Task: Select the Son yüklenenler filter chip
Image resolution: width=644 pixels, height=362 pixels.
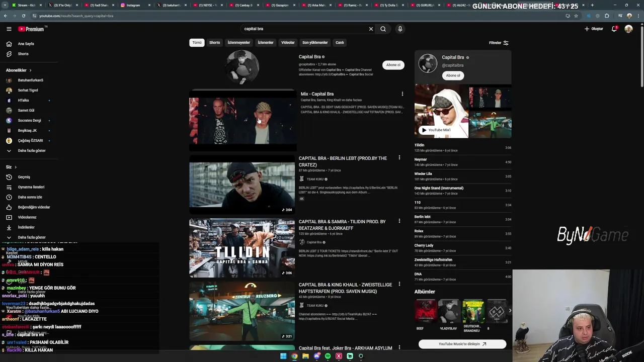Action: click(315, 43)
